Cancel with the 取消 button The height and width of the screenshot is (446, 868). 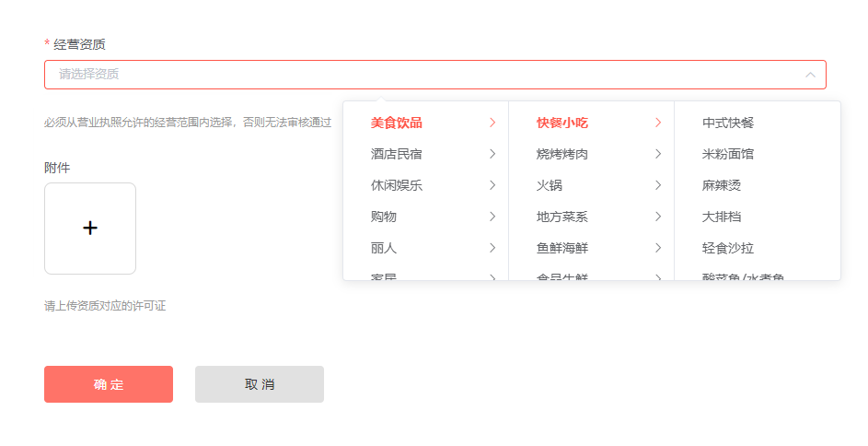(259, 384)
